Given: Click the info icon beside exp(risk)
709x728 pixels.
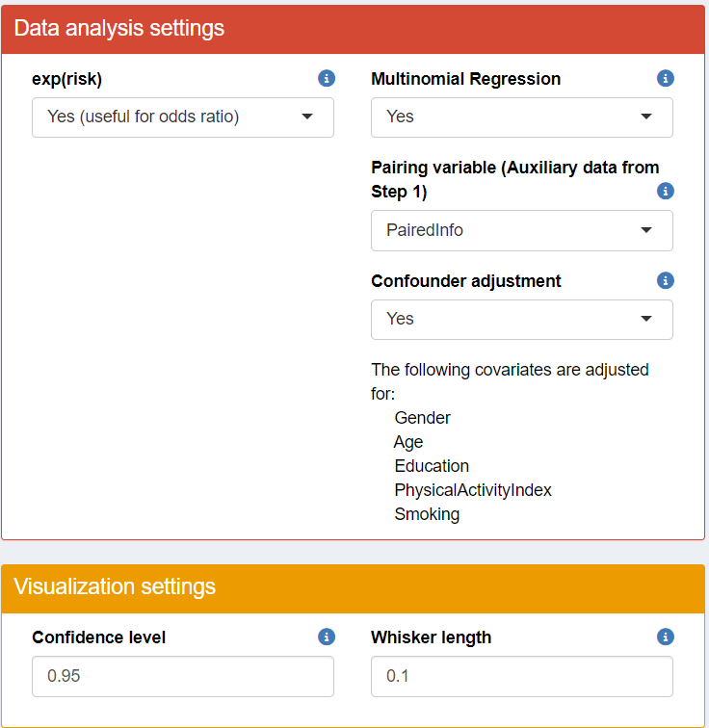Looking at the screenshot, I should pyautogui.click(x=326, y=78).
